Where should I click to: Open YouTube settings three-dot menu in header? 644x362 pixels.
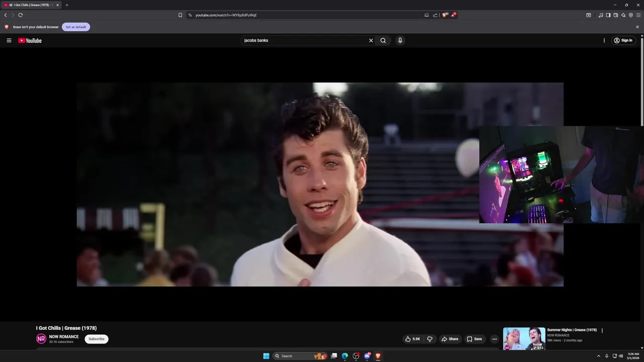[x=604, y=41]
